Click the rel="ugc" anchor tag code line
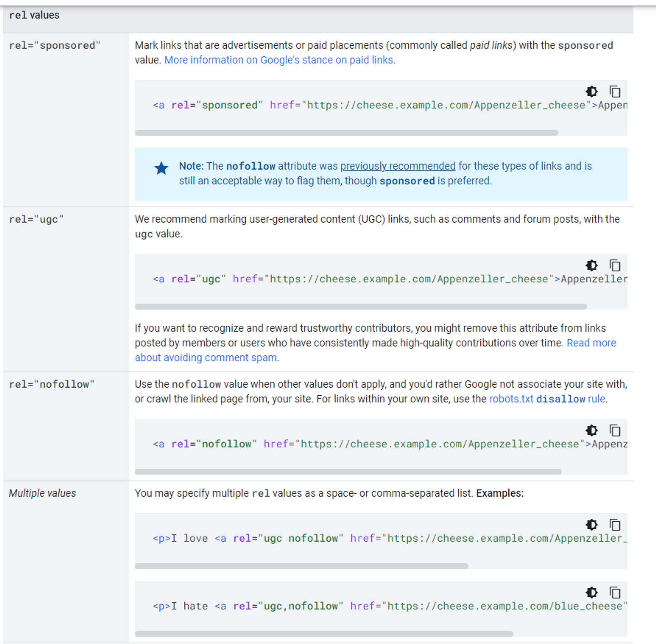Screen dimensions: 656x644 pos(390,279)
